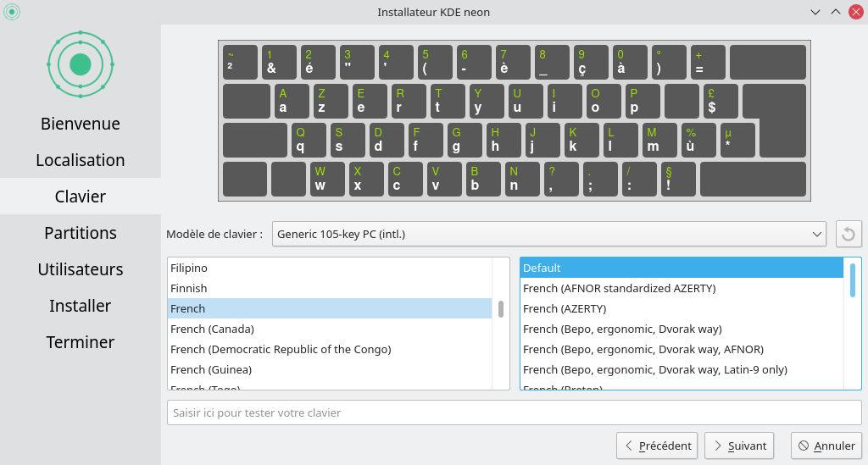This screenshot has width=868, height=465.
Task: Open the keyboard model dropdown
Action: click(549, 234)
